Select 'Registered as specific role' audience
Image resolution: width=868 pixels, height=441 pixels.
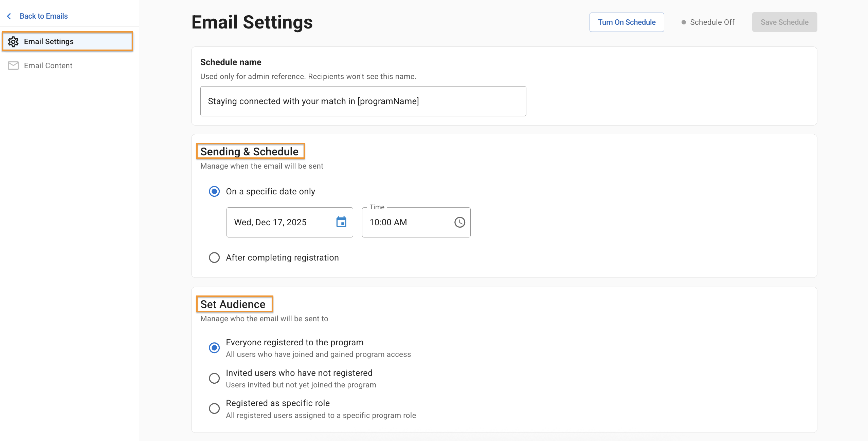pyautogui.click(x=214, y=408)
